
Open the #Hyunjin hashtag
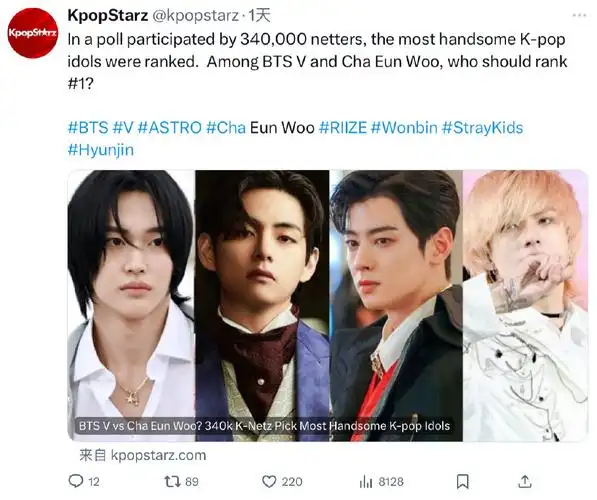click(x=101, y=150)
